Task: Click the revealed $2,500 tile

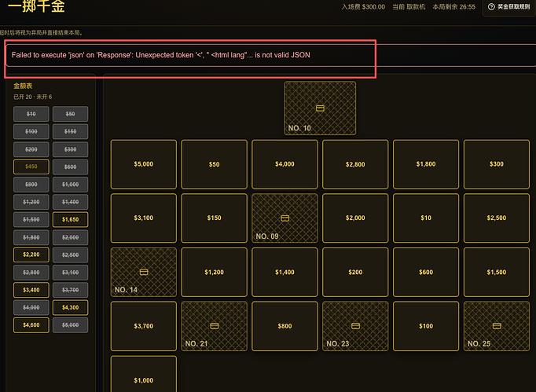Action: (497, 218)
